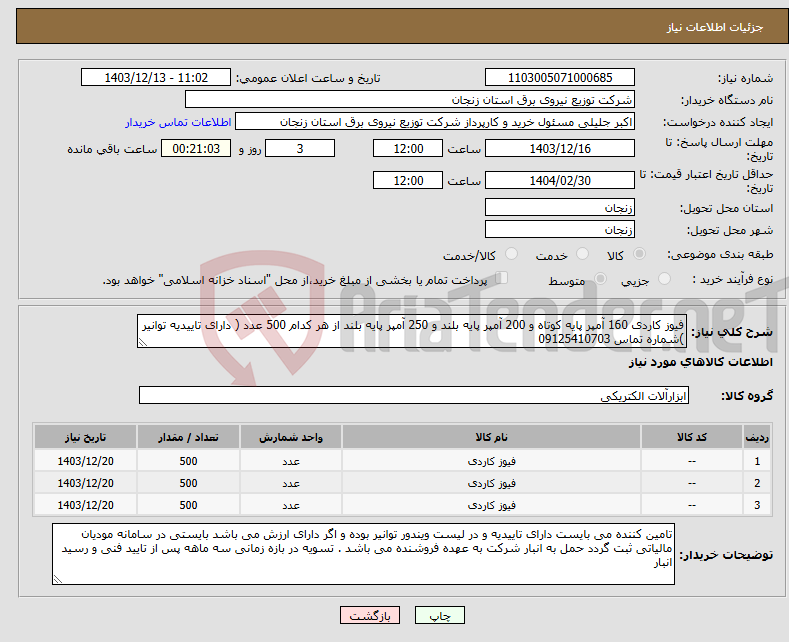The height and width of the screenshot is (642, 789).
Task: Click the نام کالا column header
Action: tap(492, 437)
